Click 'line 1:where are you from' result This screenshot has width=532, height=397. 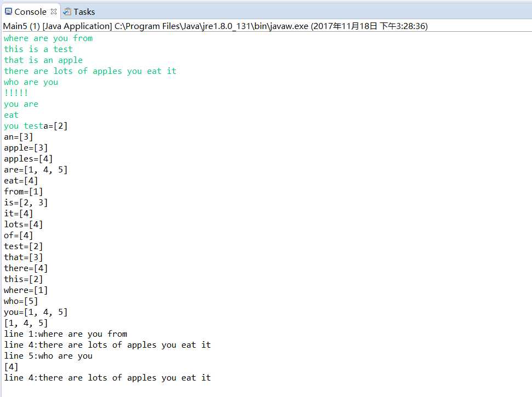coord(66,334)
